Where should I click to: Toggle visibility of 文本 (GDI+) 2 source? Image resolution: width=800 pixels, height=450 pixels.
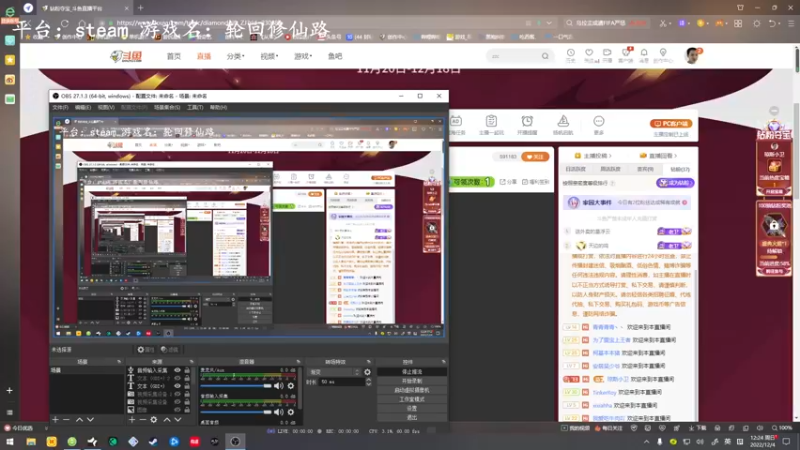click(x=178, y=378)
